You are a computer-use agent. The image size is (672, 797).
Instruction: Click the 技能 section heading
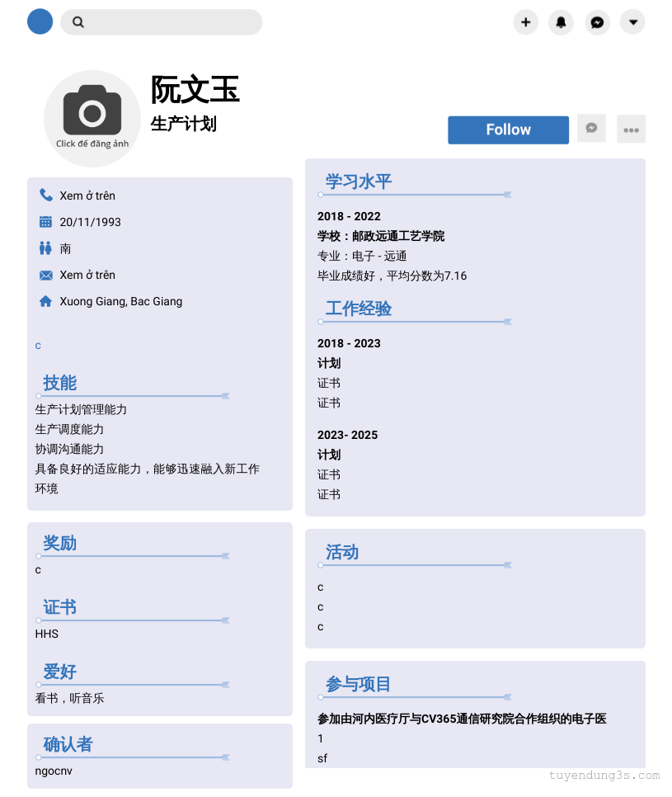[x=60, y=383]
